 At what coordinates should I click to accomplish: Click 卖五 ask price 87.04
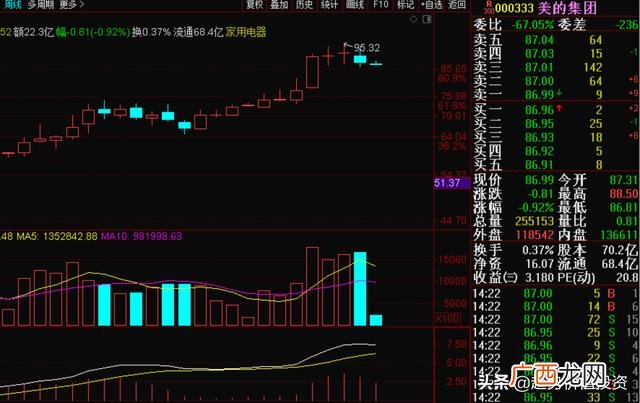(539, 40)
